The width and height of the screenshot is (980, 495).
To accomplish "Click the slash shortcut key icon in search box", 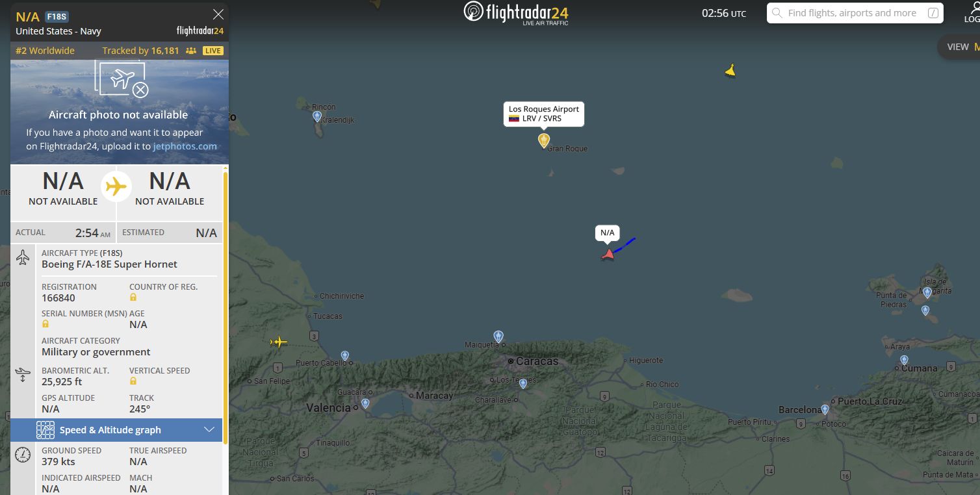I will [933, 13].
